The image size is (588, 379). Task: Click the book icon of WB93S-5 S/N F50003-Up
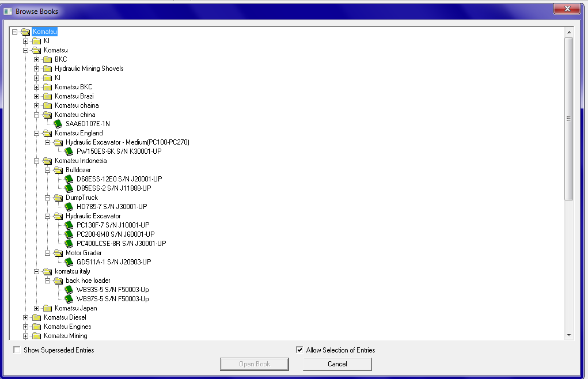(69, 290)
